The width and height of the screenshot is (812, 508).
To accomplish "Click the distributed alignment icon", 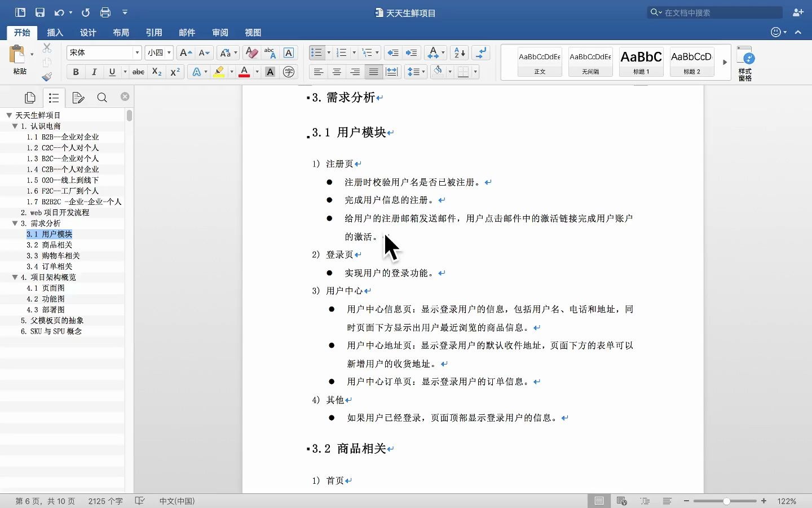I will coord(392,72).
